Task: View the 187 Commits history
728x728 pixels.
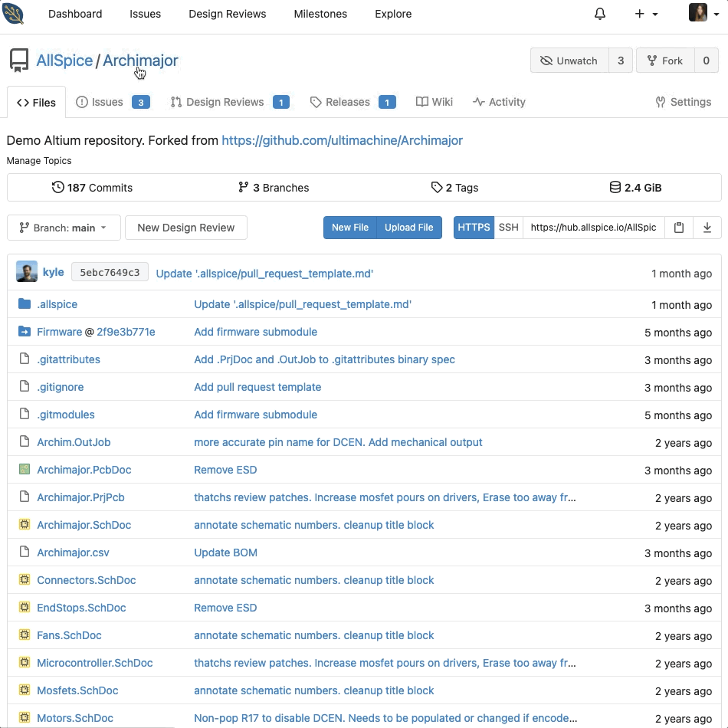Action: coord(92,188)
